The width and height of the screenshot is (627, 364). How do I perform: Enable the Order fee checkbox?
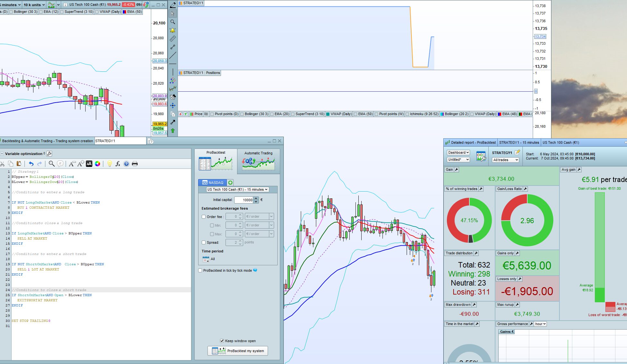(204, 217)
